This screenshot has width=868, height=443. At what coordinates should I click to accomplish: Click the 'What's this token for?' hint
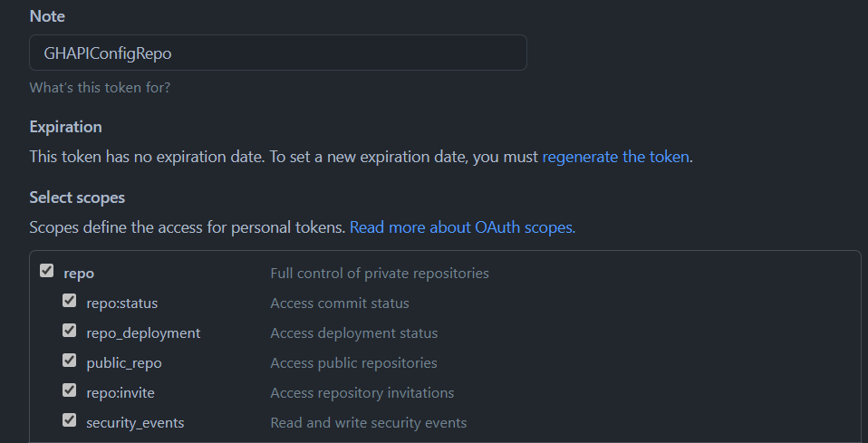click(x=100, y=88)
